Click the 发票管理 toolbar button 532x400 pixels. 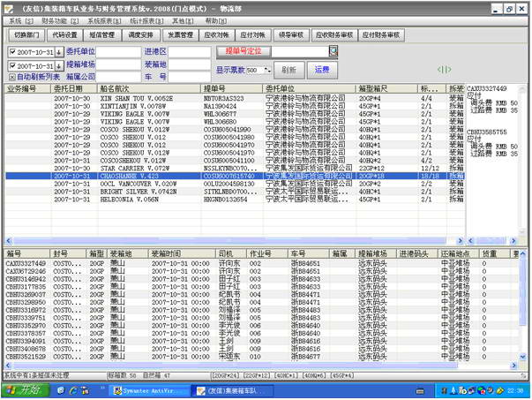tap(181, 35)
